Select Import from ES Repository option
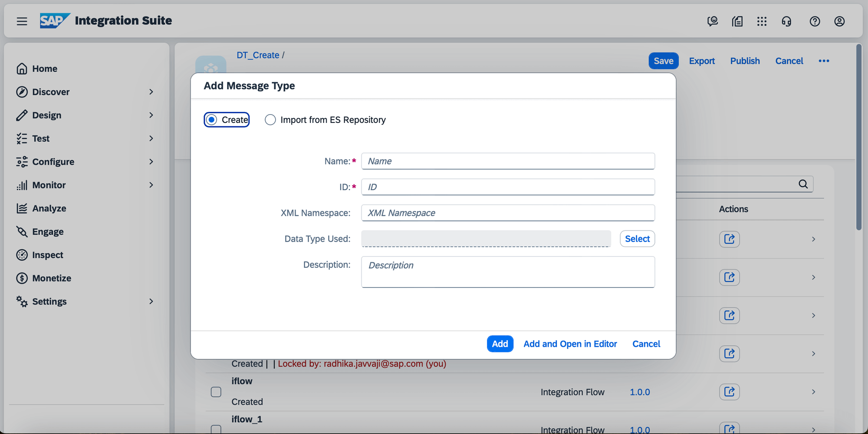 tap(270, 120)
